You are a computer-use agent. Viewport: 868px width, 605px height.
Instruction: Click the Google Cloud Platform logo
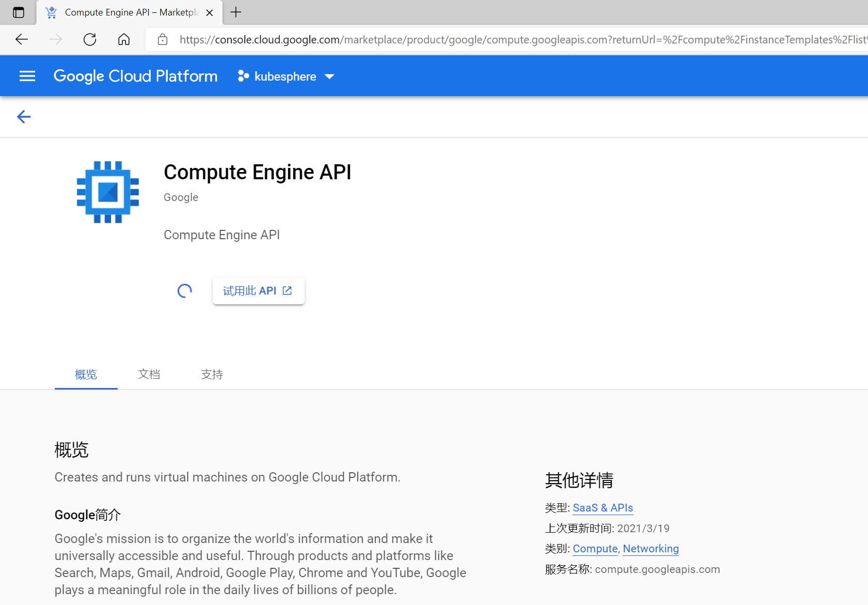pyautogui.click(x=135, y=76)
